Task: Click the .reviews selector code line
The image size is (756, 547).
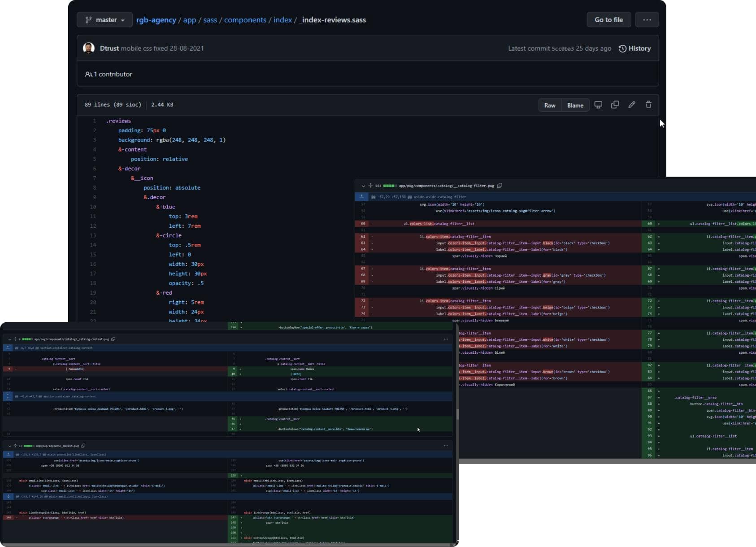Action: [x=118, y=121]
